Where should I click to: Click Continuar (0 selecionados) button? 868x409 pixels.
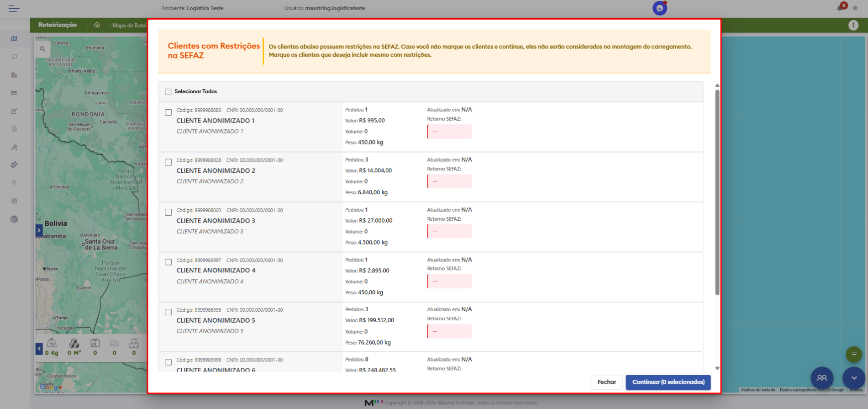(668, 382)
